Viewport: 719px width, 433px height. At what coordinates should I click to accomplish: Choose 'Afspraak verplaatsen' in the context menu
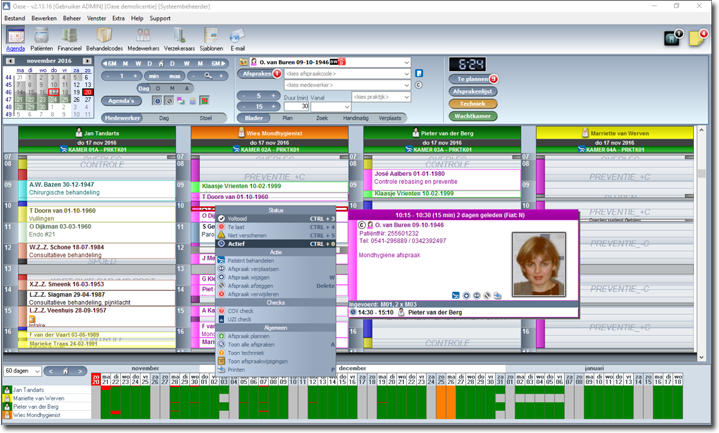(x=276, y=269)
